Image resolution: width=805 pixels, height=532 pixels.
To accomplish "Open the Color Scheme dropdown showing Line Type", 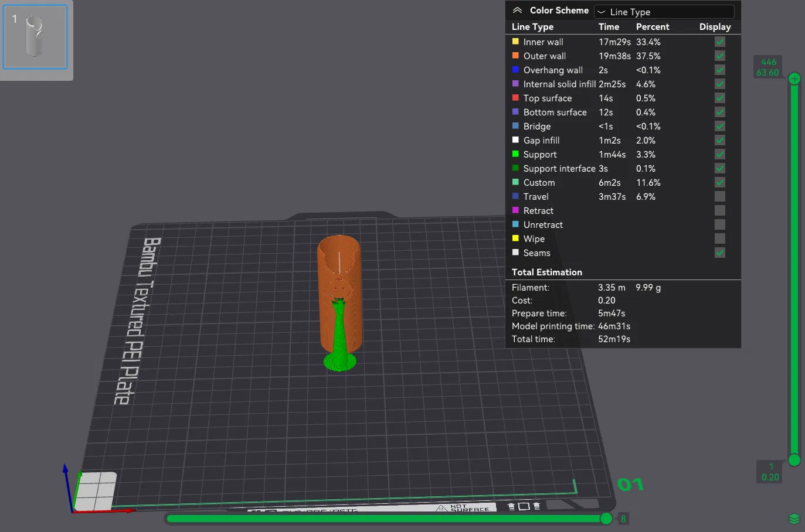I will (x=664, y=12).
